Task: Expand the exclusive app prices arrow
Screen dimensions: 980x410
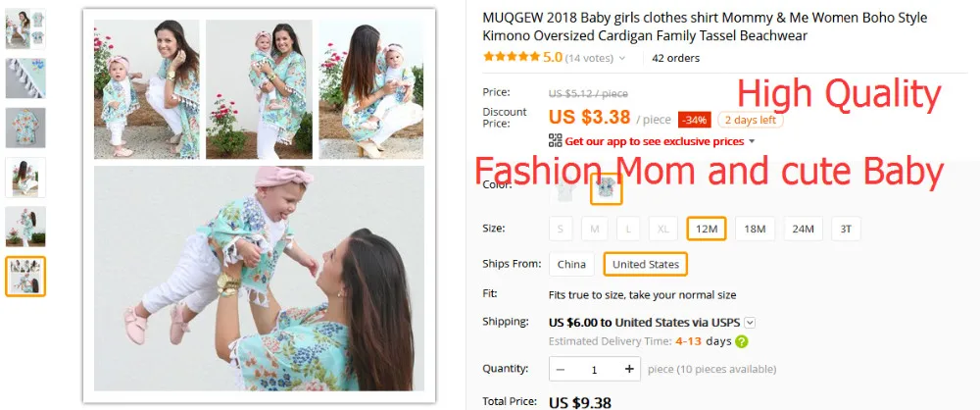Action: coord(752,141)
